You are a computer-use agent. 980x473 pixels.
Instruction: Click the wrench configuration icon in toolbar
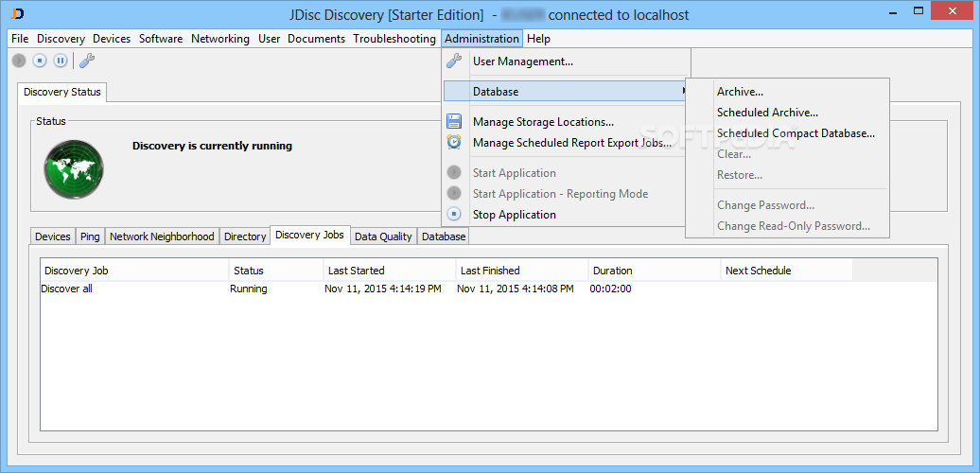87,61
